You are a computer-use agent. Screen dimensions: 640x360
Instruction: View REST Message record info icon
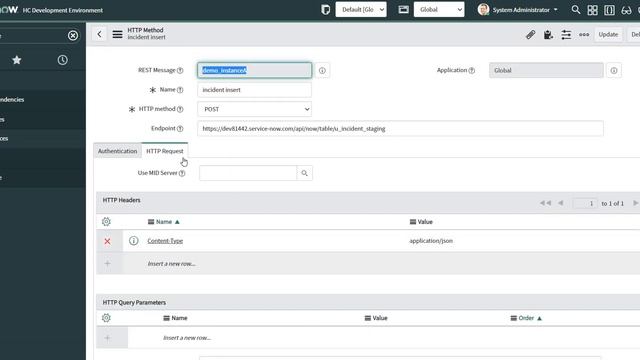click(x=322, y=71)
